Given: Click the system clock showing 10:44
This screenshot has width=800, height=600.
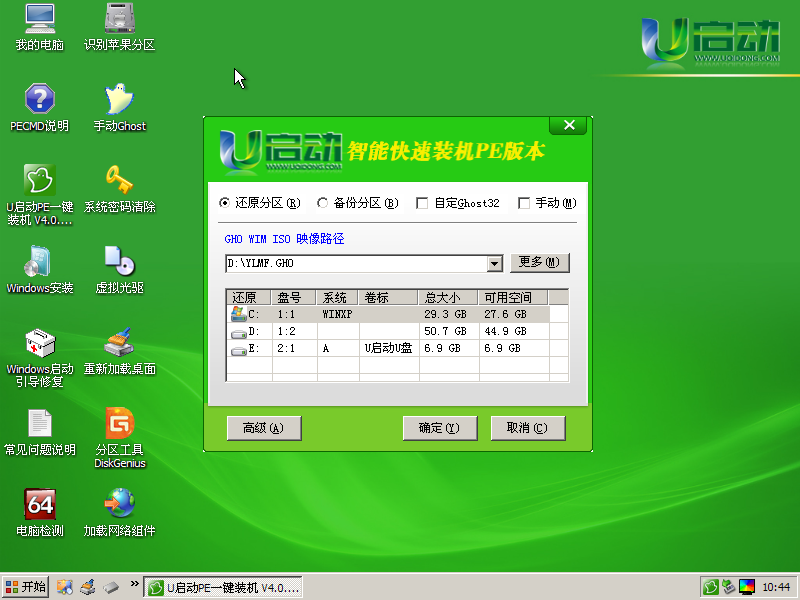Looking at the screenshot, I should pos(776,587).
